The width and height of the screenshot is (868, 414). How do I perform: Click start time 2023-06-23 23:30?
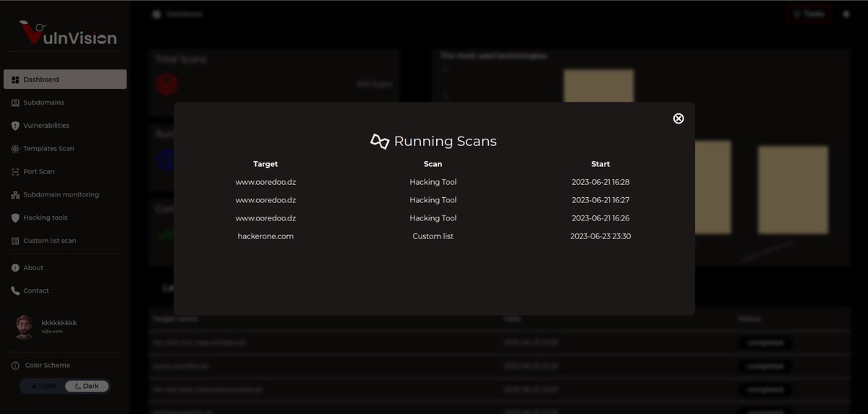pyautogui.click(x=600, y=236)
